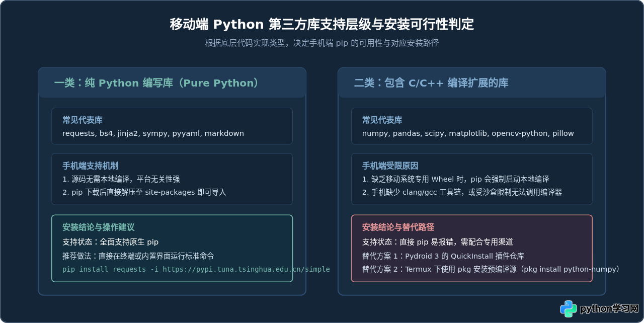644x323 pixels.
Task: Click the 'python学习网' label text
Action: (x=609, y=309)
